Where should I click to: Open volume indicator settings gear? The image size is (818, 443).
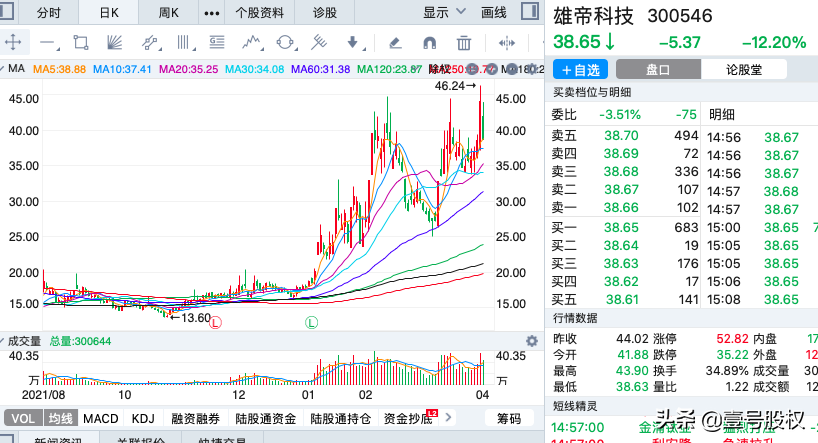pyautogui.click(x=532, y=341)
